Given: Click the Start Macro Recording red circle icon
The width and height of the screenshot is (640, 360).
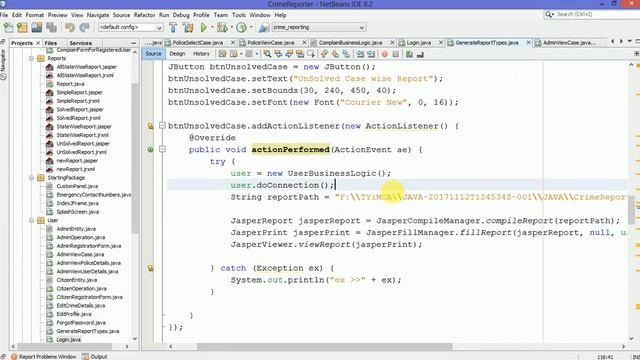Looking at the screenshot, I should coord(384,54).
